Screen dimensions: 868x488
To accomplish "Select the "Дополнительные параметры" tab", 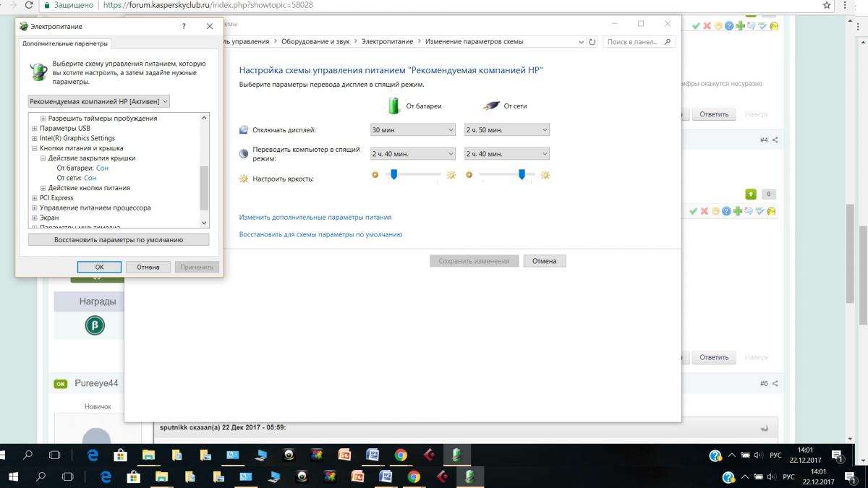I will click(x=65, y=43).
